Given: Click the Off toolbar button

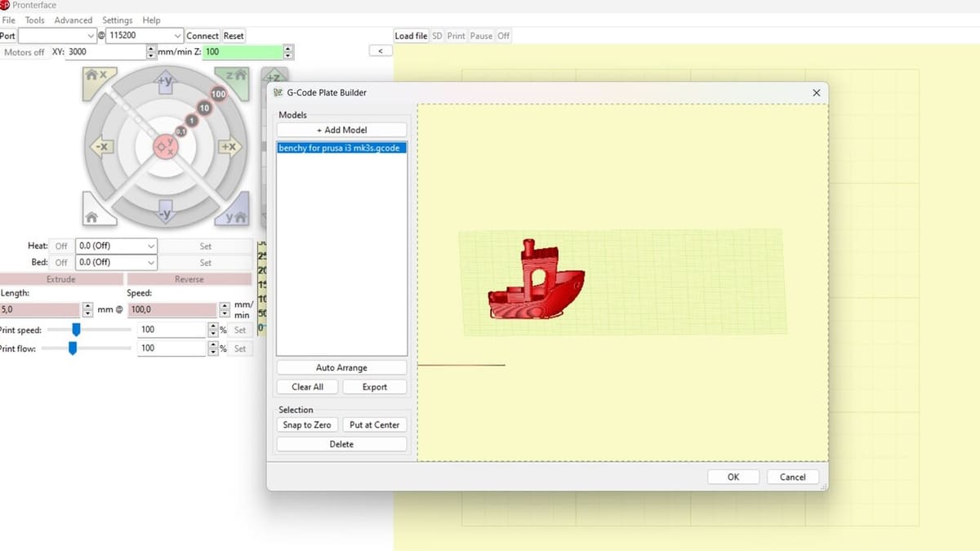Looking at the screenshot, I should point(504,36).
